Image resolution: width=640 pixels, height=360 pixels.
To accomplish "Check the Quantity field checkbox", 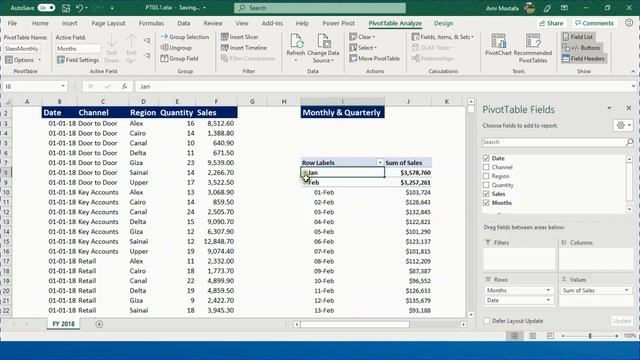I will 486,185.
